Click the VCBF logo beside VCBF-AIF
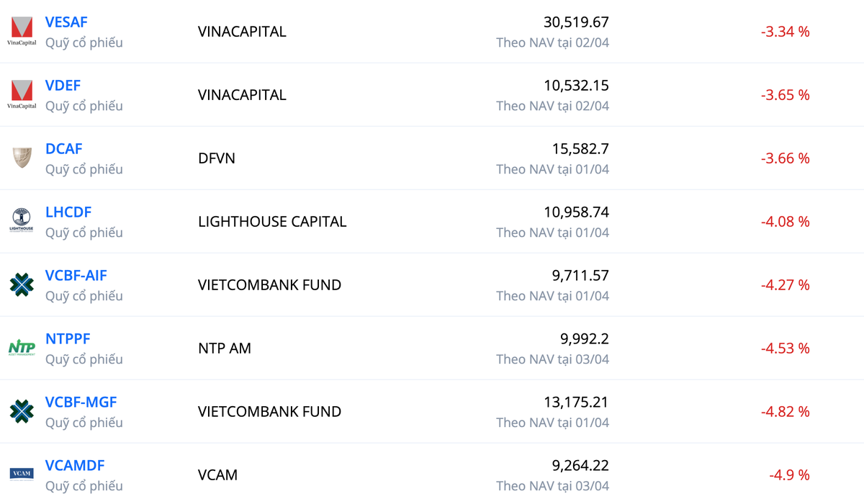The image size is (864, 504). click(x=22, y=285)
